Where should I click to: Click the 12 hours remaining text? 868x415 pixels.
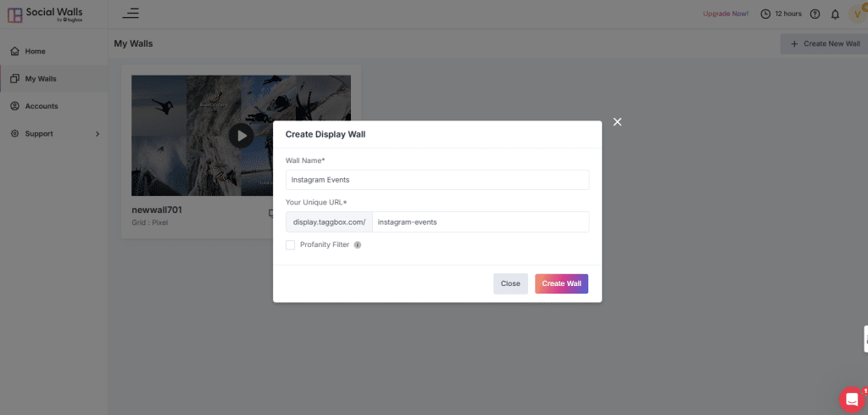coord(788,14)
